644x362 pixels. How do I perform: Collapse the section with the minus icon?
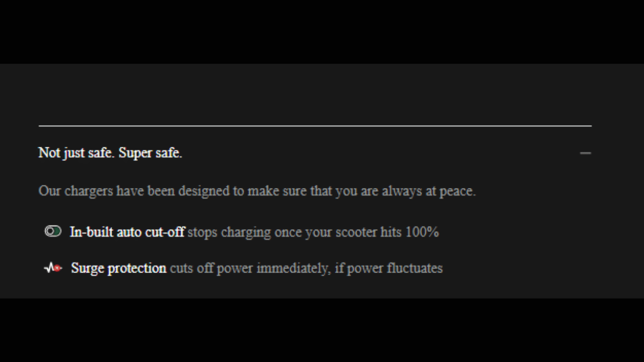[585, 153]
